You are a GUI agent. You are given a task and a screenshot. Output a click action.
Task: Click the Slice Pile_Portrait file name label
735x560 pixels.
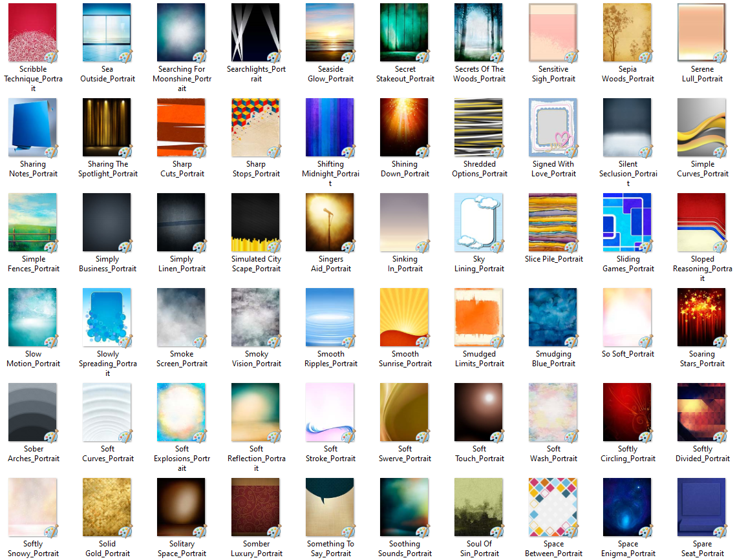pyautogui.click(x=553, y=259)
